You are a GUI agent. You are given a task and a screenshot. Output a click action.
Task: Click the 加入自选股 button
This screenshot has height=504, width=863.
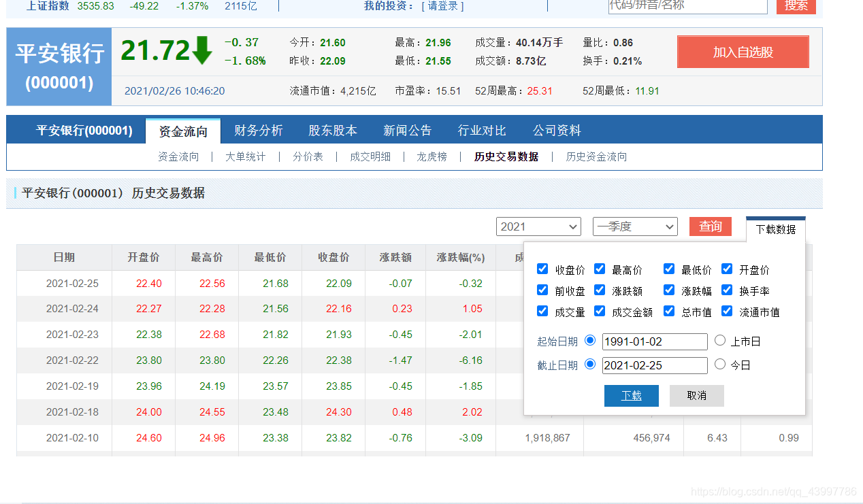point(743,52)
